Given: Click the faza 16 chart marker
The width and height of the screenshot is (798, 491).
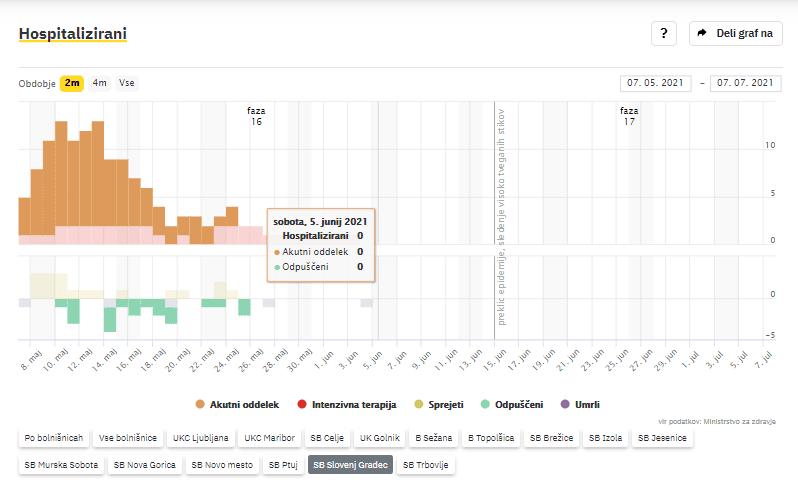Looking at the screenshot, I should (x=256, y=116).
